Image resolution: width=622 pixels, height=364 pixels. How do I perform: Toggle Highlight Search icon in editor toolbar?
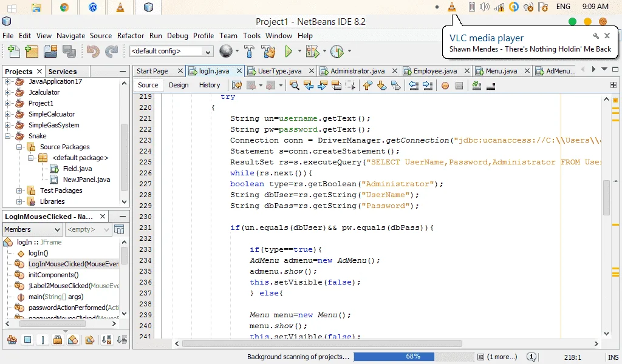click(336, 85)
